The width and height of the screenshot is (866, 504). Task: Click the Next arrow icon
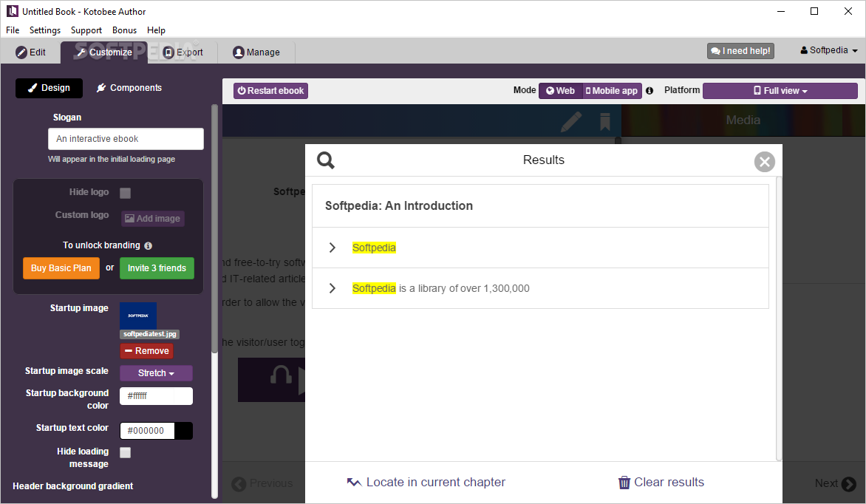[x=848, y=483]
